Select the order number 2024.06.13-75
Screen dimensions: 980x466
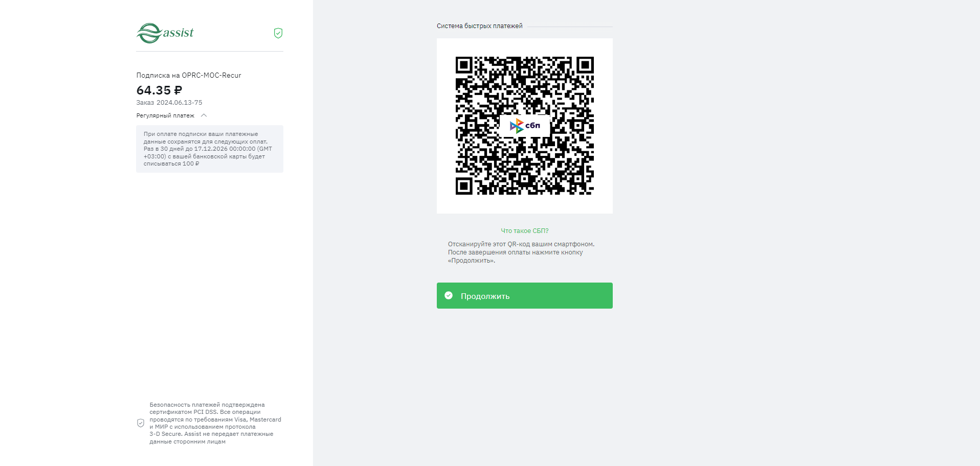point(179,103)
